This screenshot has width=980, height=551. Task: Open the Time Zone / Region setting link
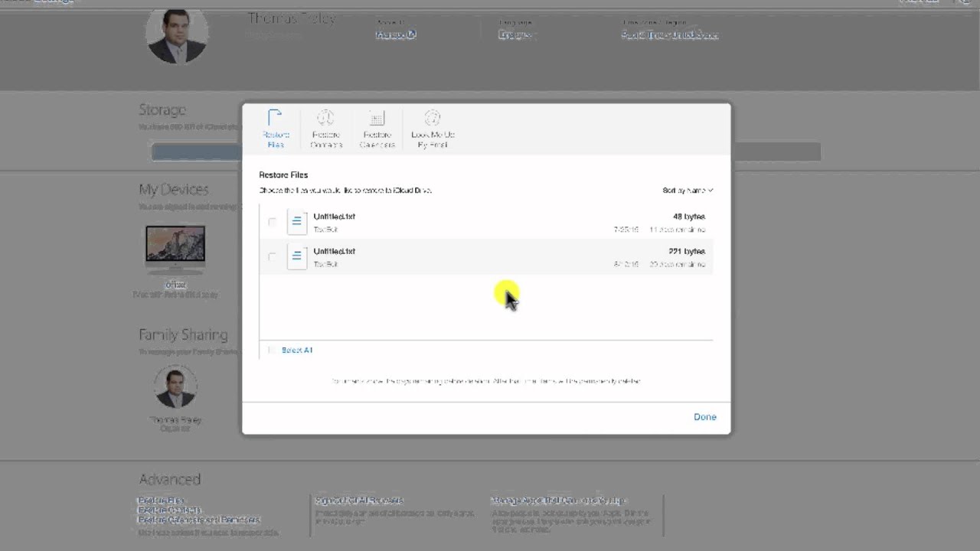coord(670,34)
